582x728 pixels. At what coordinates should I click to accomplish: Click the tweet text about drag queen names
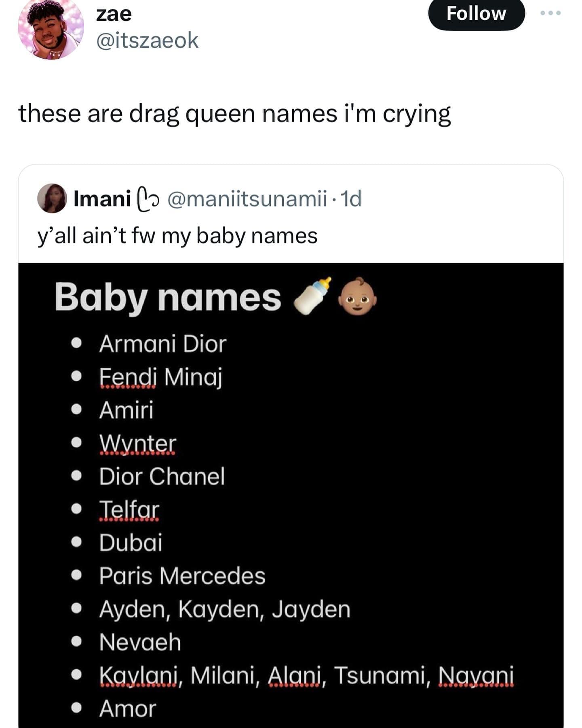[x=234, y=114]
